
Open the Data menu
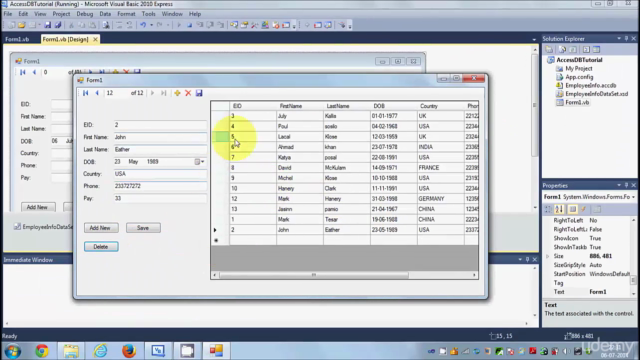[105, 14]
